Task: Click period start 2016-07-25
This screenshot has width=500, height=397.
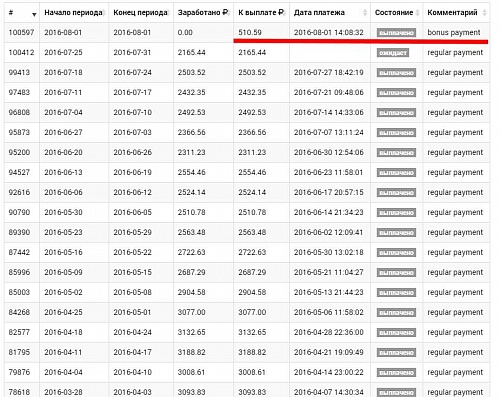Action: (63, 52)
